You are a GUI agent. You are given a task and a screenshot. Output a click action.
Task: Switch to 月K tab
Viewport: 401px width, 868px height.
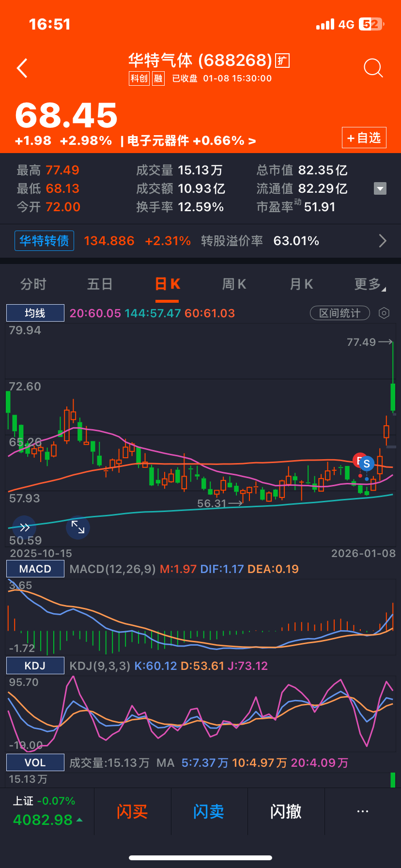301,284
